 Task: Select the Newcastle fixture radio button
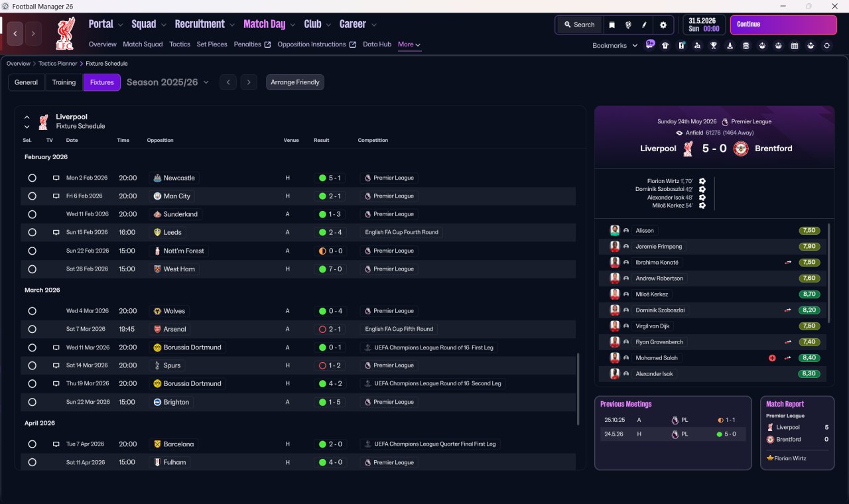(32, 178)
